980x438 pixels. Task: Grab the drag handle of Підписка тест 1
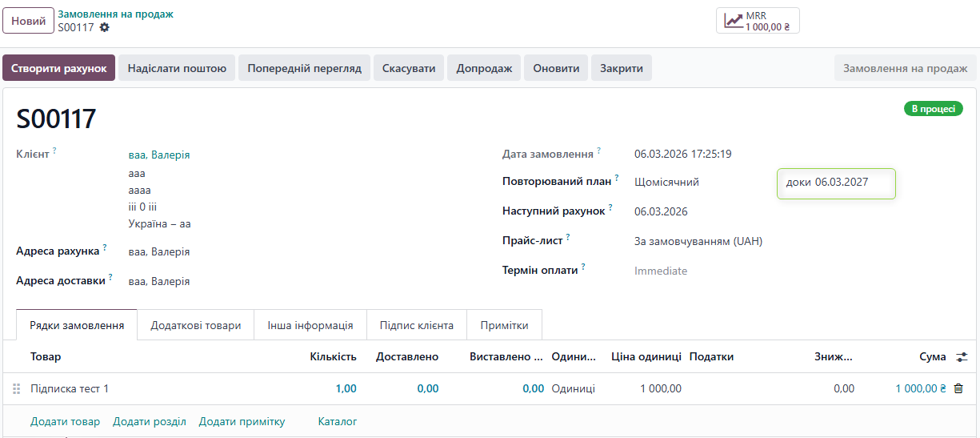17,388
